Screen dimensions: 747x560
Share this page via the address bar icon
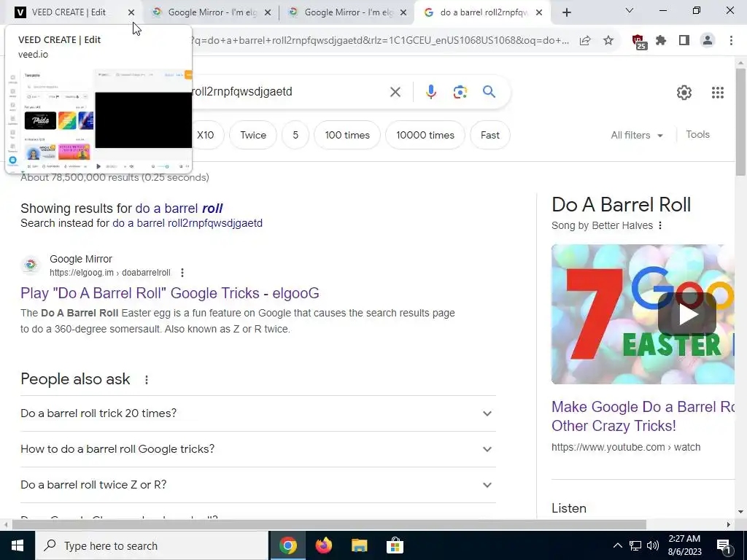pos(585,41)
